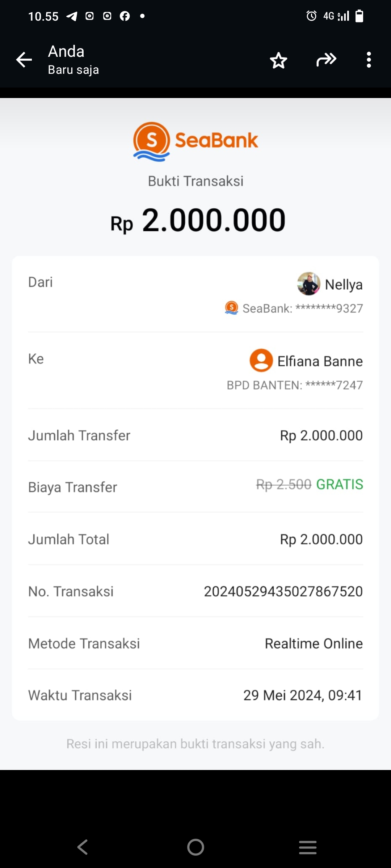Image resolution: width=391 pixels, height=868 pixels.
Task: Tap the Realtime Online transaction method
Action: coord(314,644)
